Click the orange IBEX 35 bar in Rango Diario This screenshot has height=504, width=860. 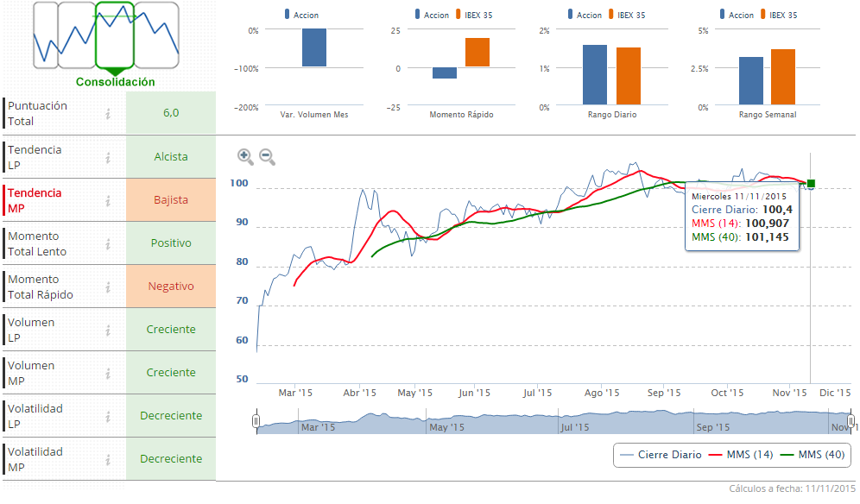[x=629, y=76]
